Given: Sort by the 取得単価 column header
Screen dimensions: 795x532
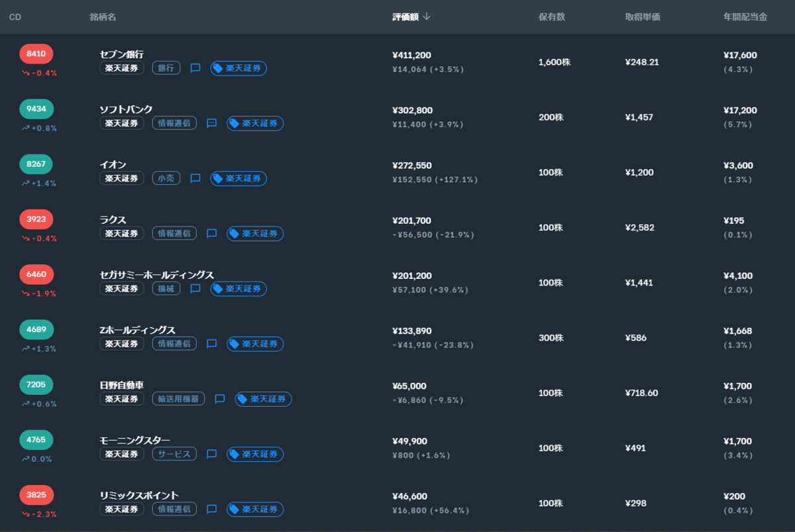Looking at the screenshot, I should pos(643,17).
